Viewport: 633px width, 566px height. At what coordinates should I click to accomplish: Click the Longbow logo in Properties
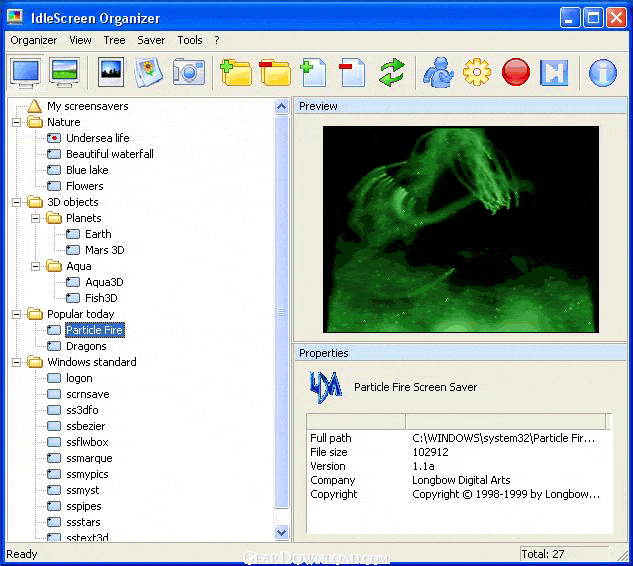click(325, 388)
